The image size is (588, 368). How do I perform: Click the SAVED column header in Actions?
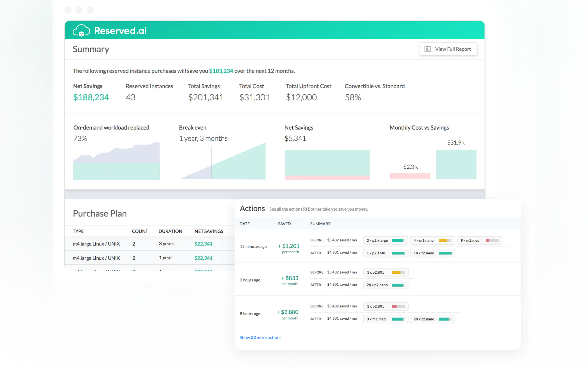(x=284, y=224)
